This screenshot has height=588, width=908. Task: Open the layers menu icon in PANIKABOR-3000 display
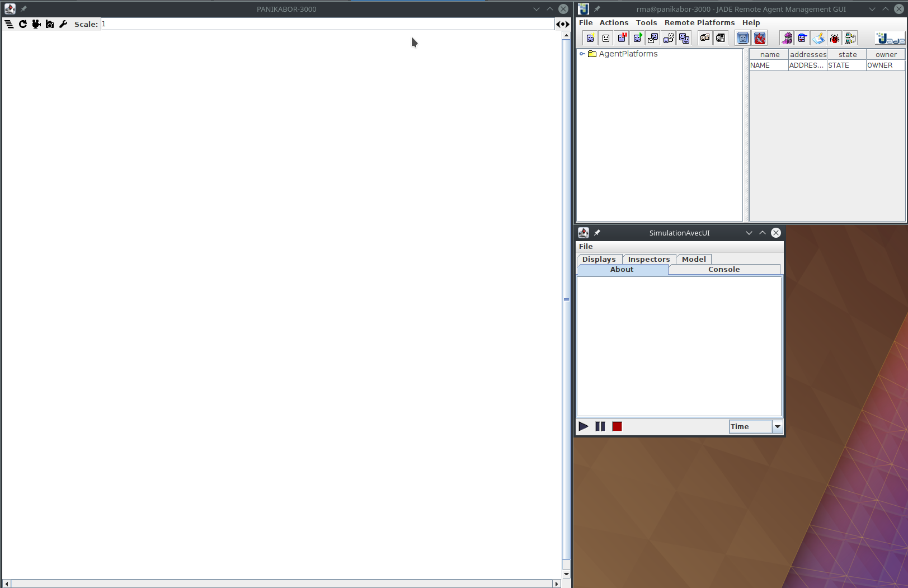[9, 24]
